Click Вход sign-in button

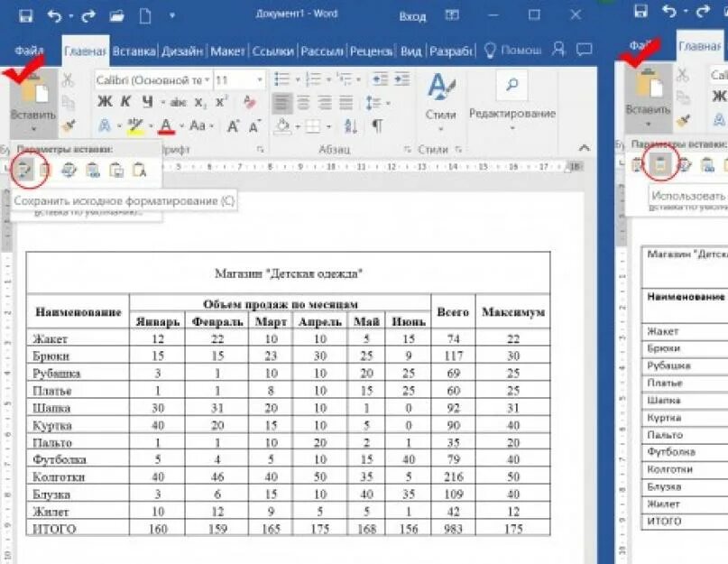[412, 17]
